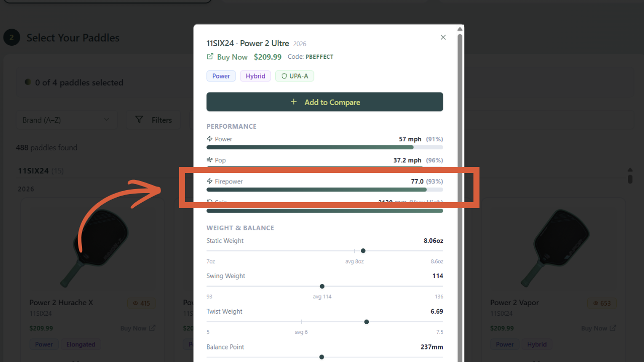This screenshot has width=644, height=362.
Task: Open the Filters button
Action: click(153, 120)
